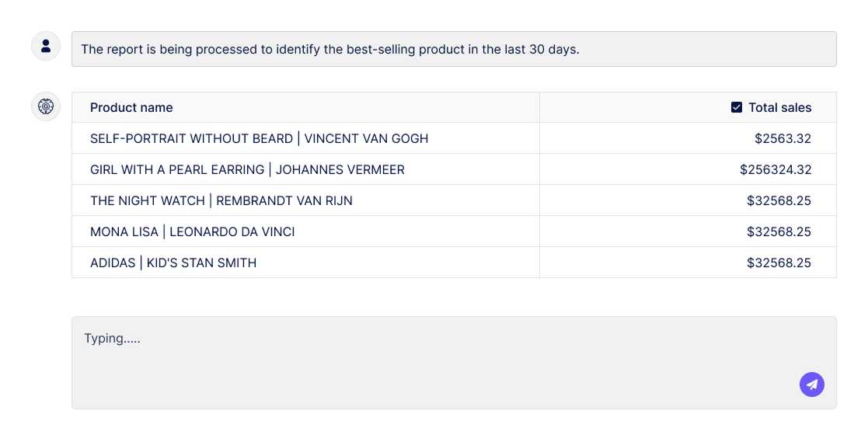Click the AI assistant bot icon
The height and width of the screenshot is (428, 868).
[x=46, y=106]
